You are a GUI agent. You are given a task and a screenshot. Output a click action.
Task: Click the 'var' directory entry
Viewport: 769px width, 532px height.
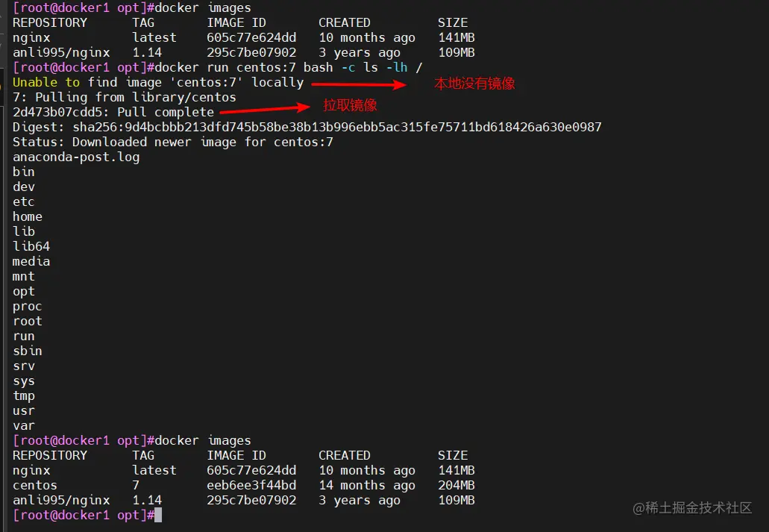pyautogui.click(x=24, y=426)
